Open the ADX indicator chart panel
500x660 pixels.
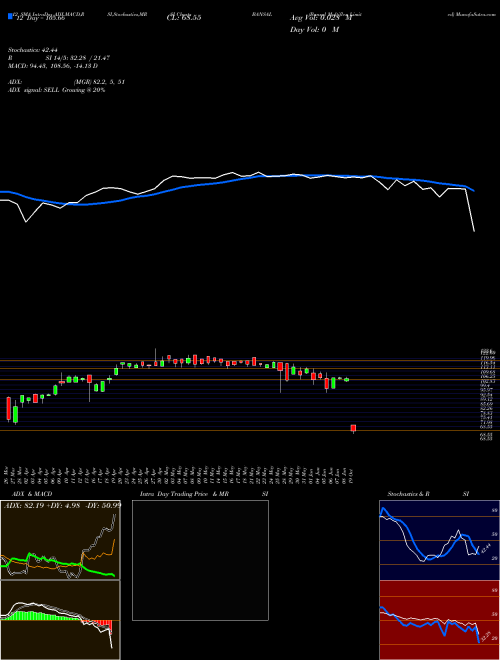coord(60,540)
